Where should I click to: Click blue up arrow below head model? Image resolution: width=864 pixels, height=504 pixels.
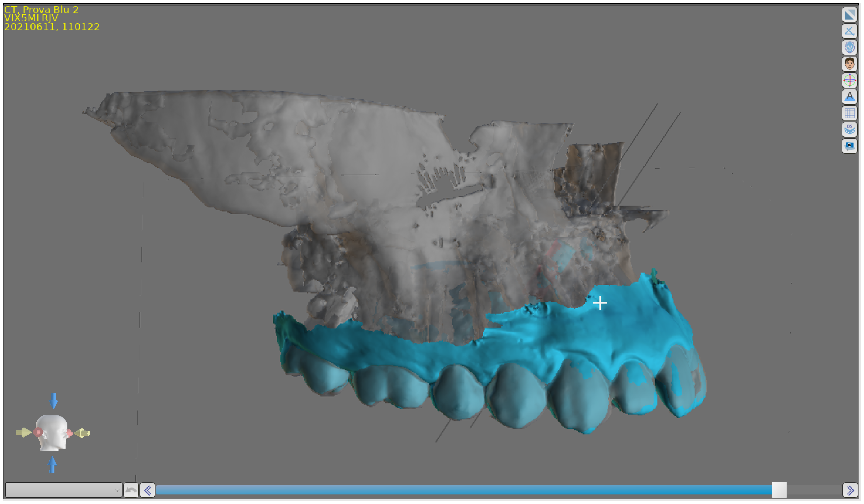click(52, 465)
